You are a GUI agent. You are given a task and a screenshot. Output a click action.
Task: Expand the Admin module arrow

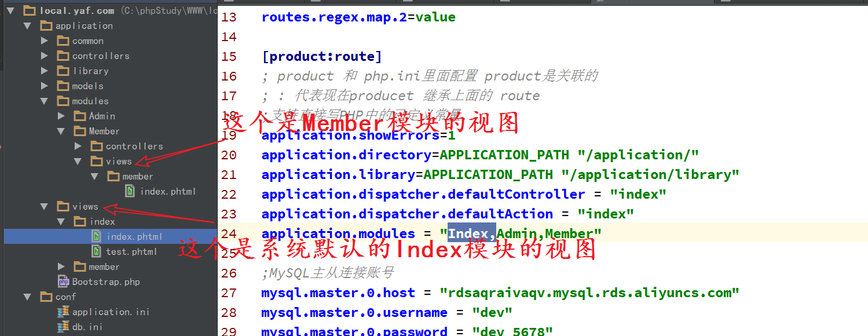tap(61, 116)
